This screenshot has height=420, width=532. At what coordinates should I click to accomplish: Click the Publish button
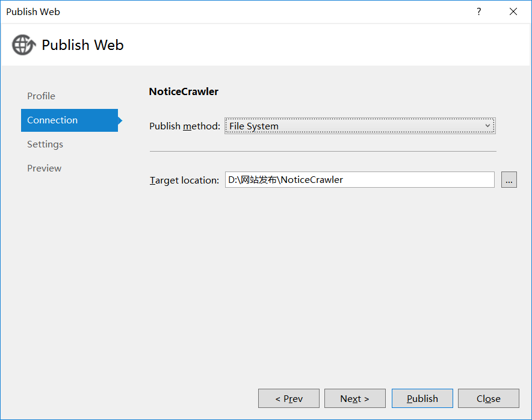point(422,398)
